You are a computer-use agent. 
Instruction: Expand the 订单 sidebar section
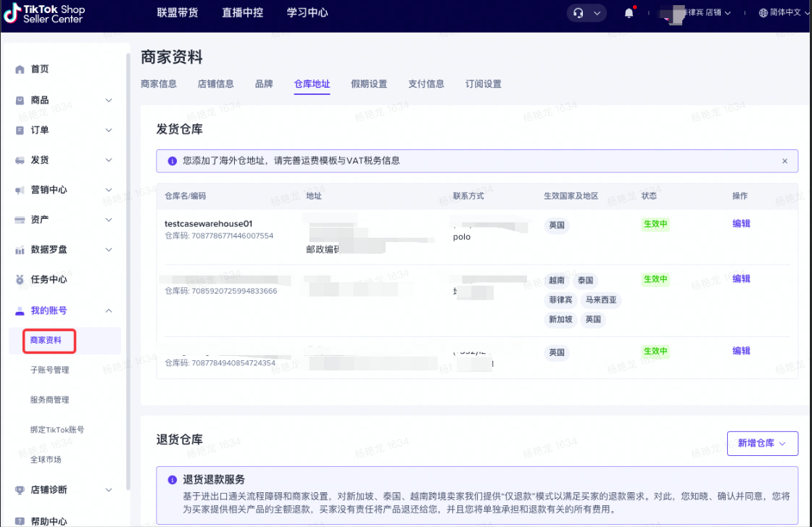pos(109,130)
